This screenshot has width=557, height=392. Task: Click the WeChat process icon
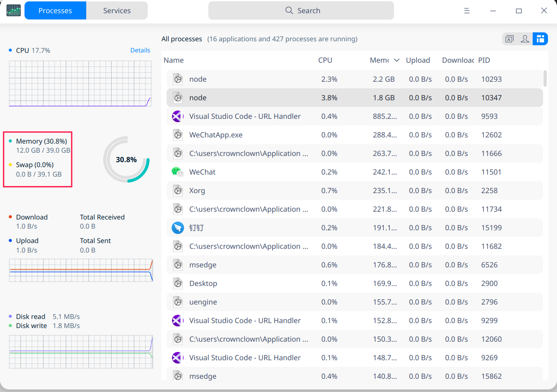coord(177,172)
